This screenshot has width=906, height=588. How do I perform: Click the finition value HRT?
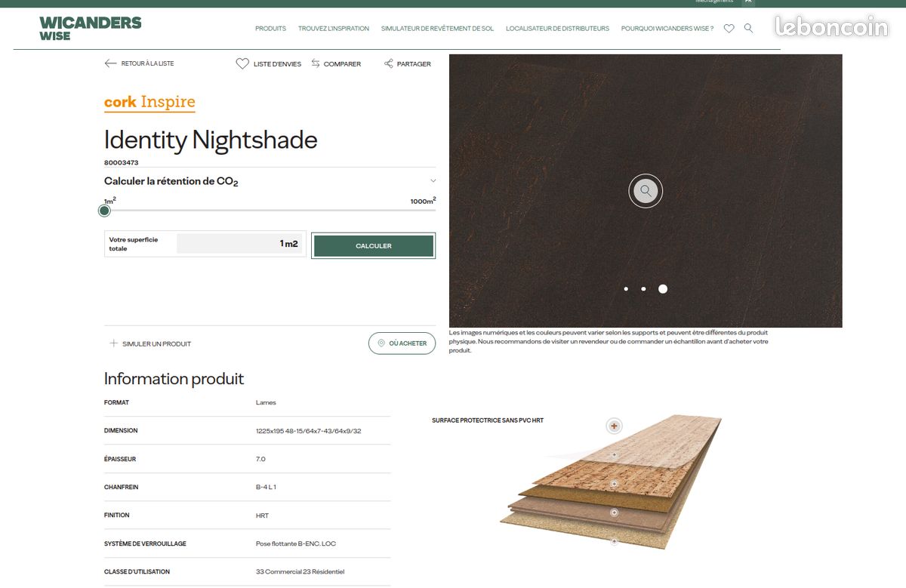(x=262, y=516)
